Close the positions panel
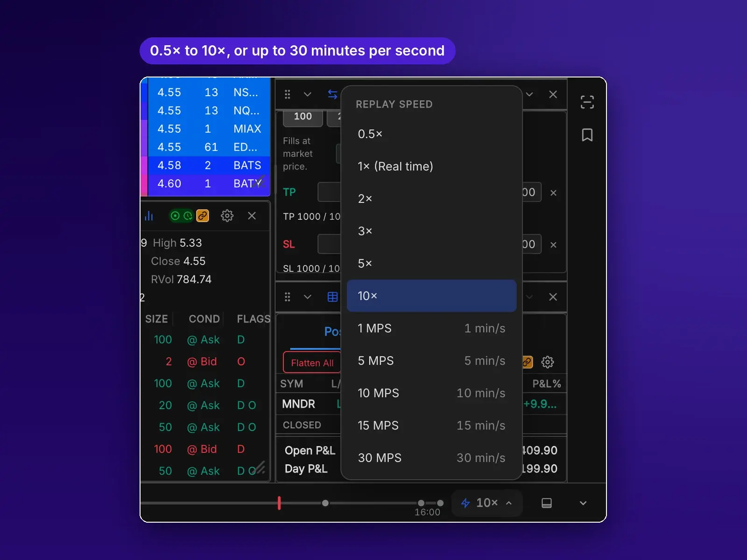This screenshot has width=747, height=560. [x=553, y=297]
